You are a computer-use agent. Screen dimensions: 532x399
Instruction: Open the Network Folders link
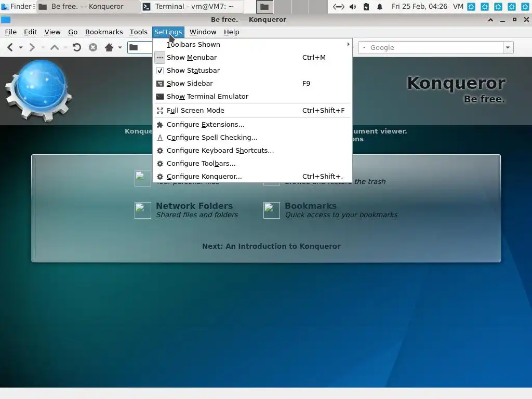pyautogui.click(x=194, y=206)
